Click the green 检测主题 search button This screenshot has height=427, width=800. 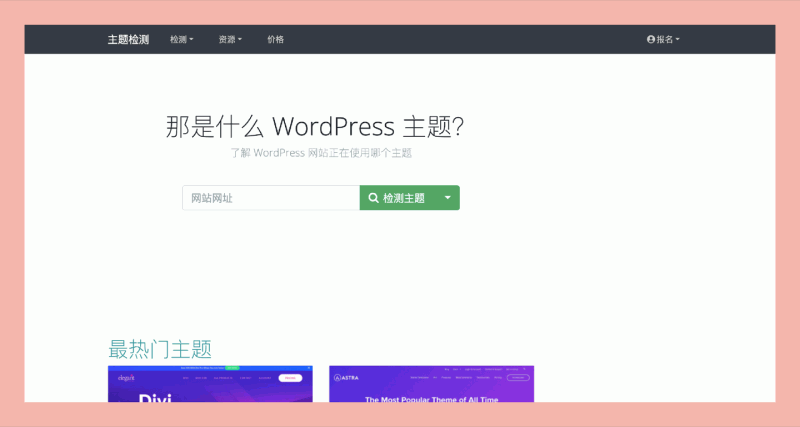pos(397,198)
